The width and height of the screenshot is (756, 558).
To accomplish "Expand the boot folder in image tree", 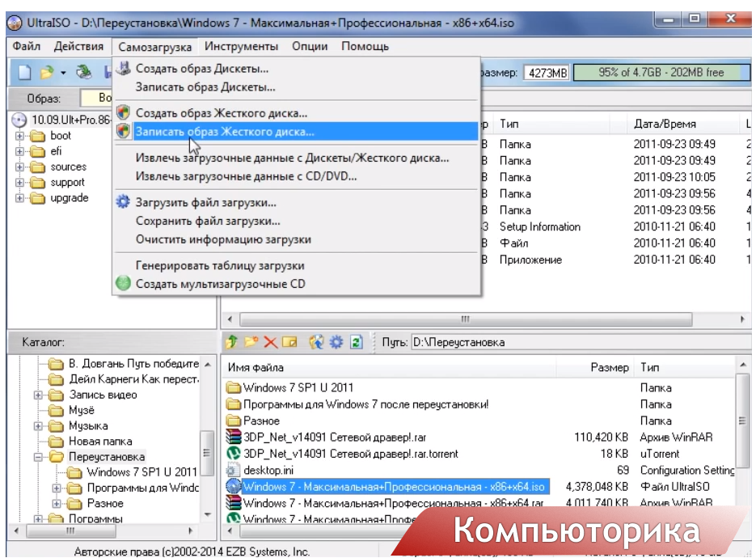I will click(x=19, y=136).
